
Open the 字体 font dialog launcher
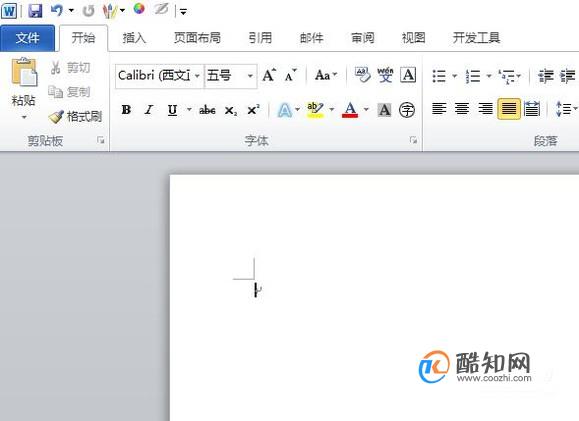tap(413, 140)
